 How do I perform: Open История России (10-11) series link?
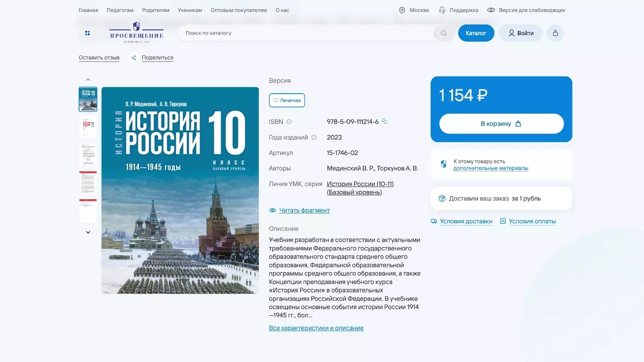click(x=360, y=188)
